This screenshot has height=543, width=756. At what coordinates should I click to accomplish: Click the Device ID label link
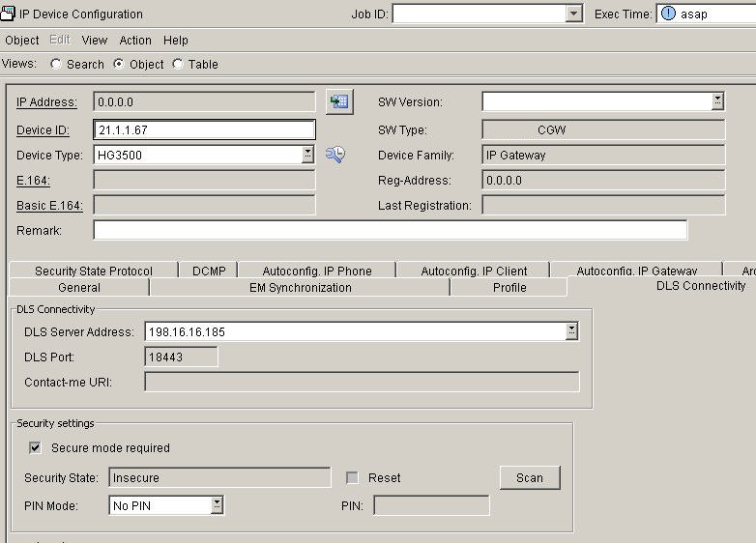(x=43, y=130)
